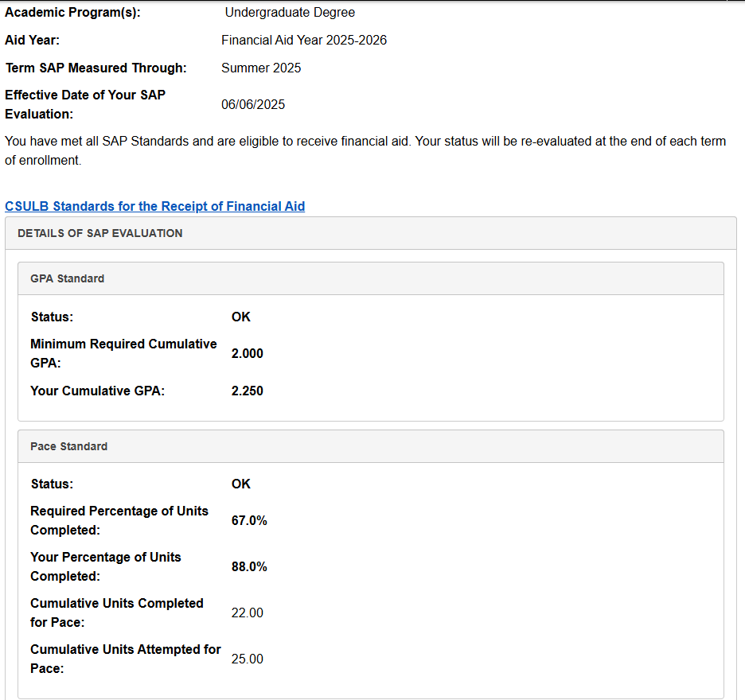Open the CSULB Standards for Financial Aid link

point(154,206)
